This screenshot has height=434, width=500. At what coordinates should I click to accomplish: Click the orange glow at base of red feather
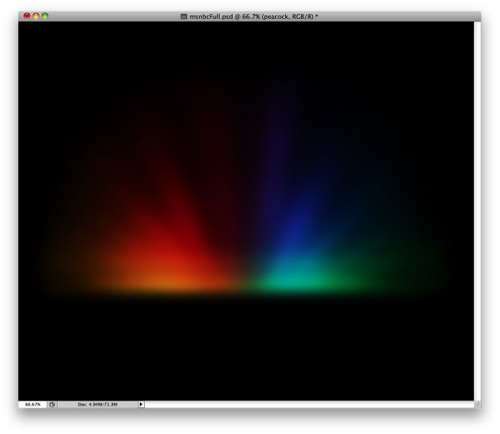pyautogui.click(x=170, y=283)
